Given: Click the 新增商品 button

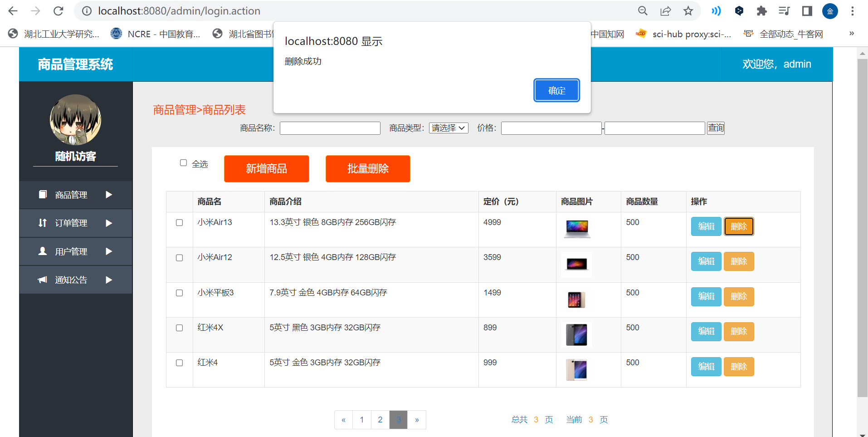Looking at the screenshot, I should [x=267, y=169].
